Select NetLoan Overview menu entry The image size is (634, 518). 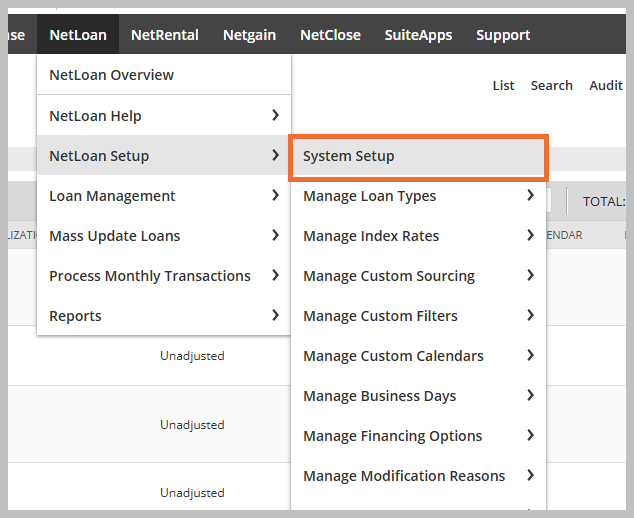(164, 75)
